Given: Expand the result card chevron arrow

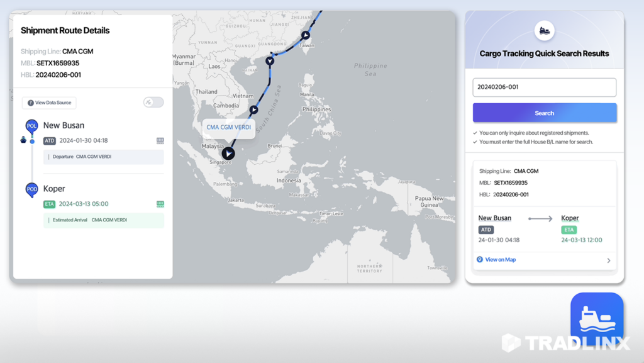Looking at the screenshot, I should coord(609,260).
